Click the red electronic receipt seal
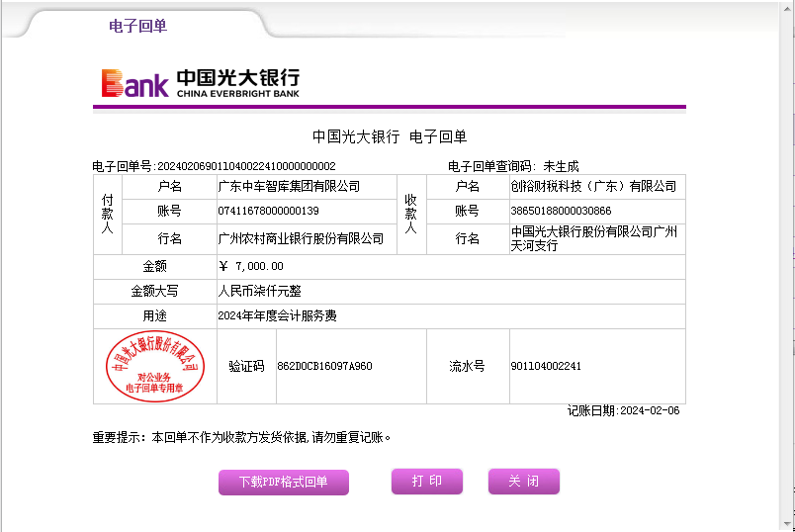 155,366
